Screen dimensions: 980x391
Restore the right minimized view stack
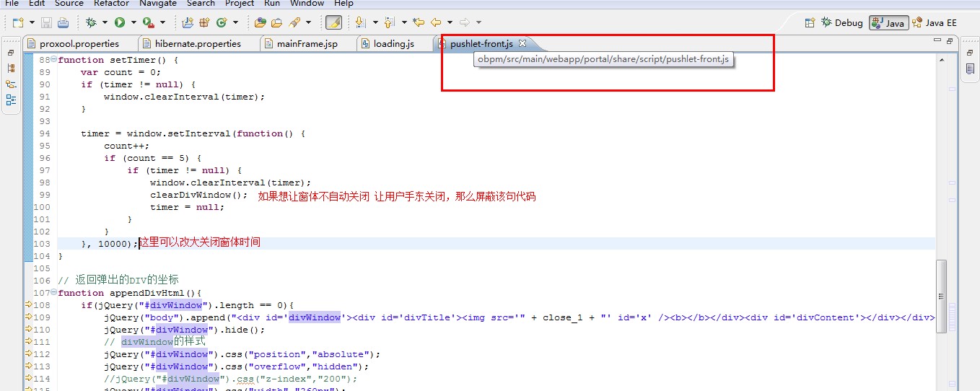(970, 53)
